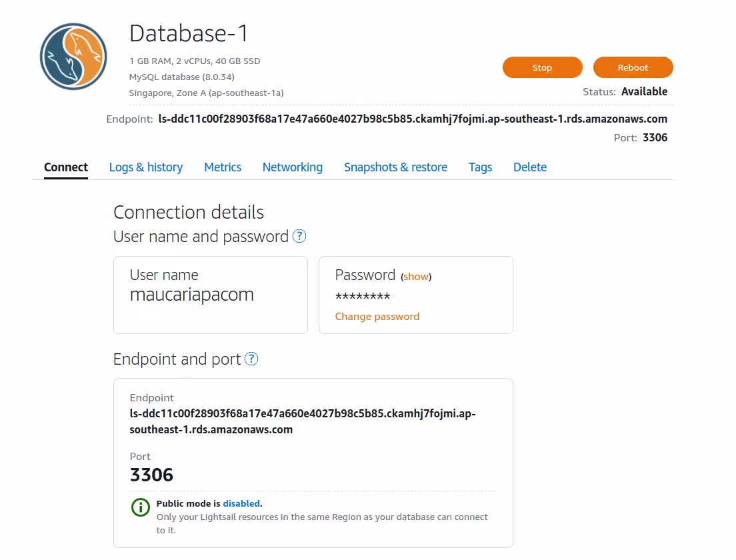Open the Logs & history tab
736x560 pixels.
(x=146, y=167)
